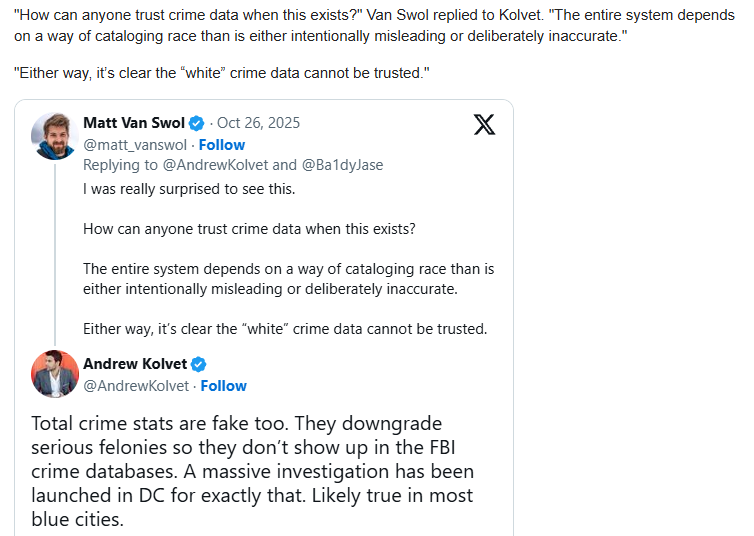Open the Andrew Kolvet display name link
Screen dimensions: 754x536
pyautogui.click(x=135, y=364)
